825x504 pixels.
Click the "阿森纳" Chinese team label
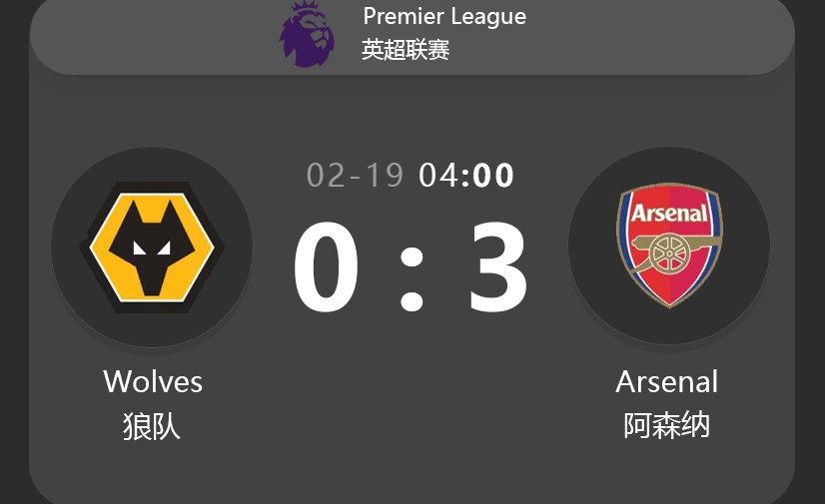[667, 426]
